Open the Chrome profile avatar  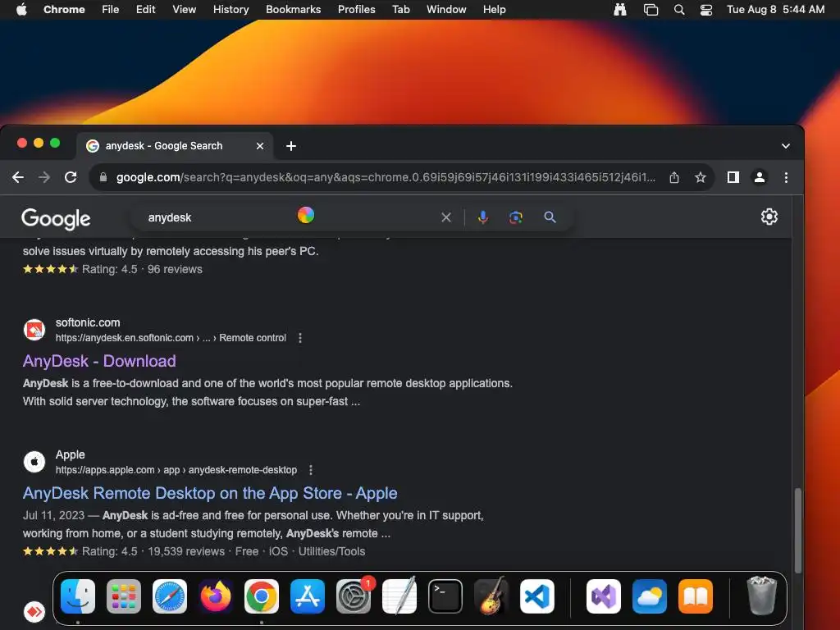[x=759, y=177]
